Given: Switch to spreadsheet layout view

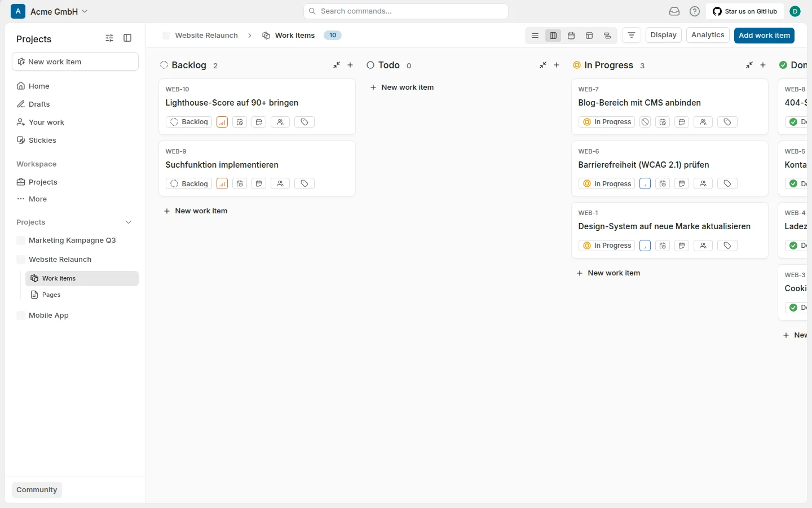Looking at the screenshot, I should tap(589, 36).
